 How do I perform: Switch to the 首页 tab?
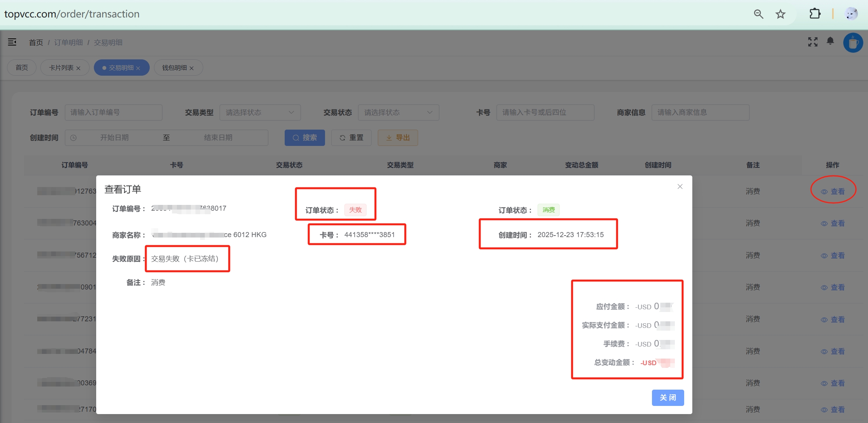point(22,68)
